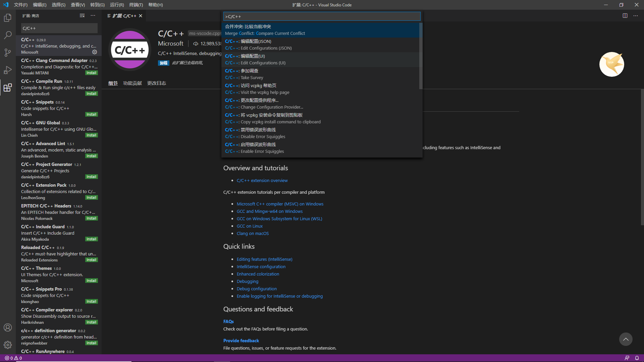Switch to the 细节 tab

[113, 83]
